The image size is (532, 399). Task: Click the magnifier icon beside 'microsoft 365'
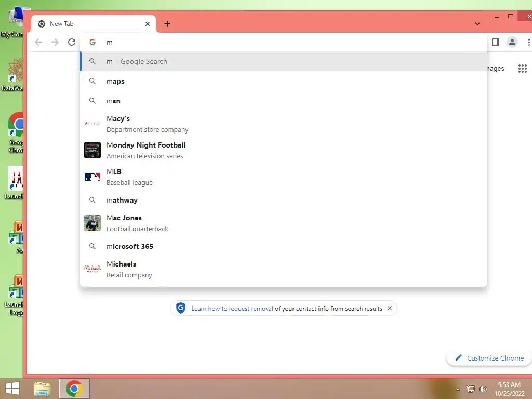coord(92,246)
